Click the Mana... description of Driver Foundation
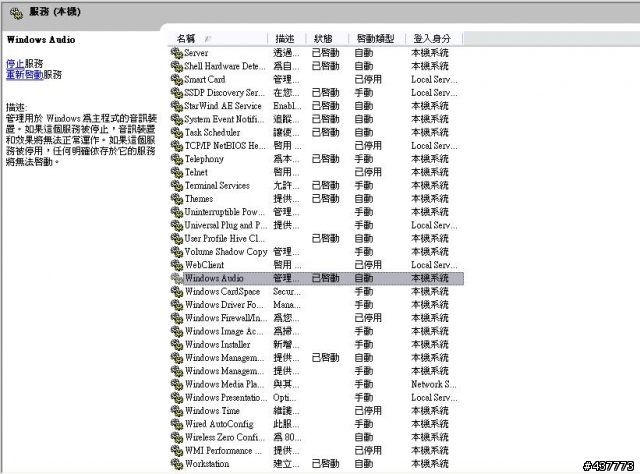This screenshot has width=640, height=474. point(287,305)
